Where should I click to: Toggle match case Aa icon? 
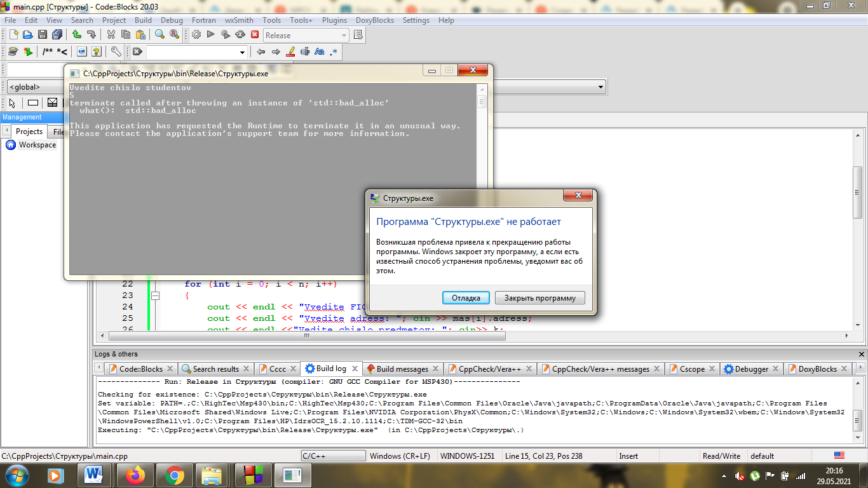(320, 51)
